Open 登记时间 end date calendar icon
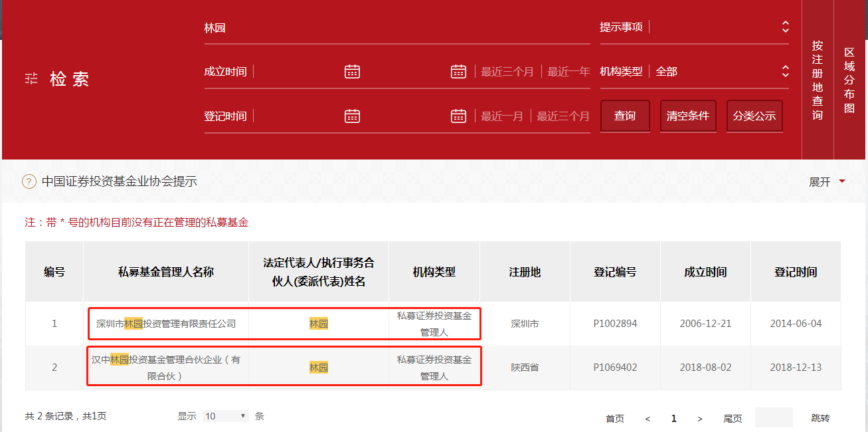Screen dimensions: 868x432 coord(458,116)
